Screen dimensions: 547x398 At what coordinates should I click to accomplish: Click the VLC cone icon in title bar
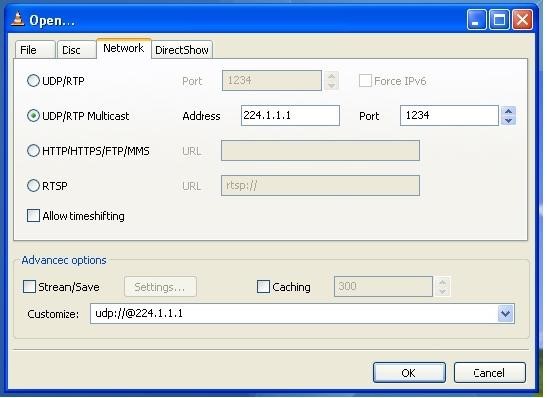point(17,19)
